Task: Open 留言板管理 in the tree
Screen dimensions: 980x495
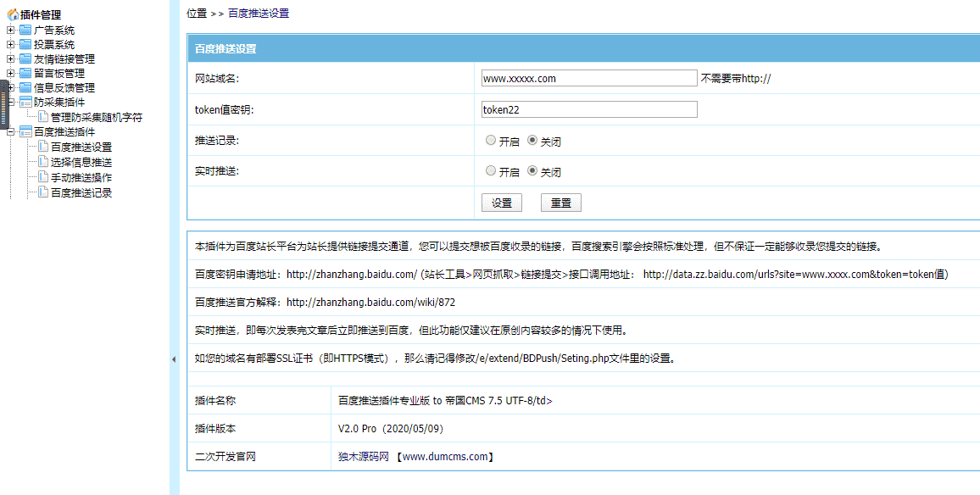Action: coord(59,73)
